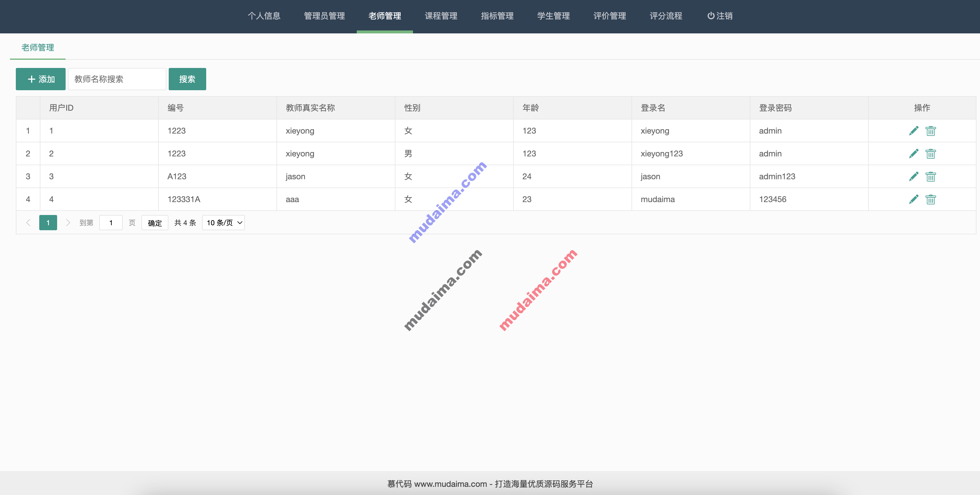980x495 pixels.
Task: Go to next page arrow
Action: 68,223
